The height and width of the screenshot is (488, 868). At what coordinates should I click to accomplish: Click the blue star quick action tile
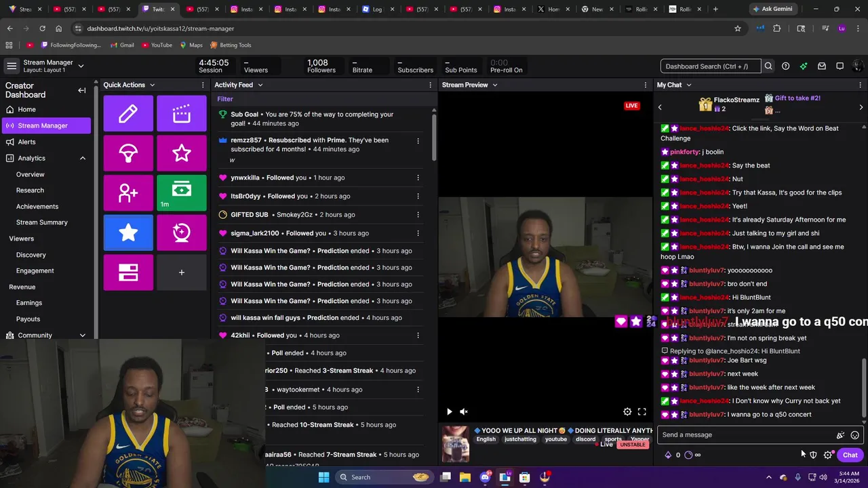coord(128,232)
